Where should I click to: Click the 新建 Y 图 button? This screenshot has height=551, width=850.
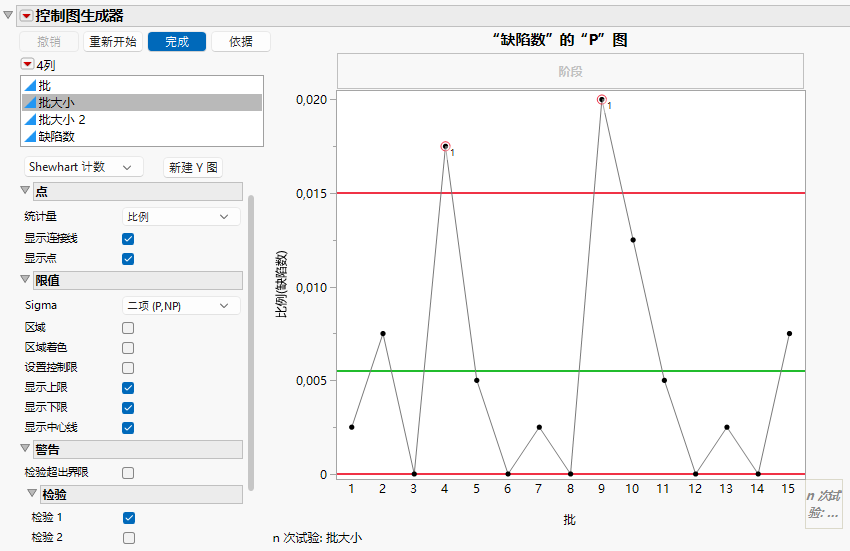tap(193, 168)
